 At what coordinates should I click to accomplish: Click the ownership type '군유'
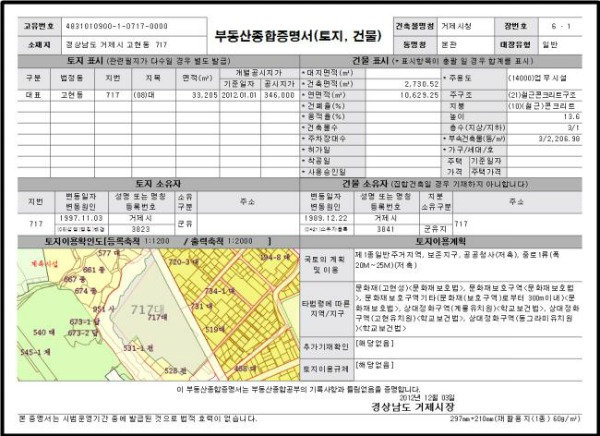[x=185, y=224]
